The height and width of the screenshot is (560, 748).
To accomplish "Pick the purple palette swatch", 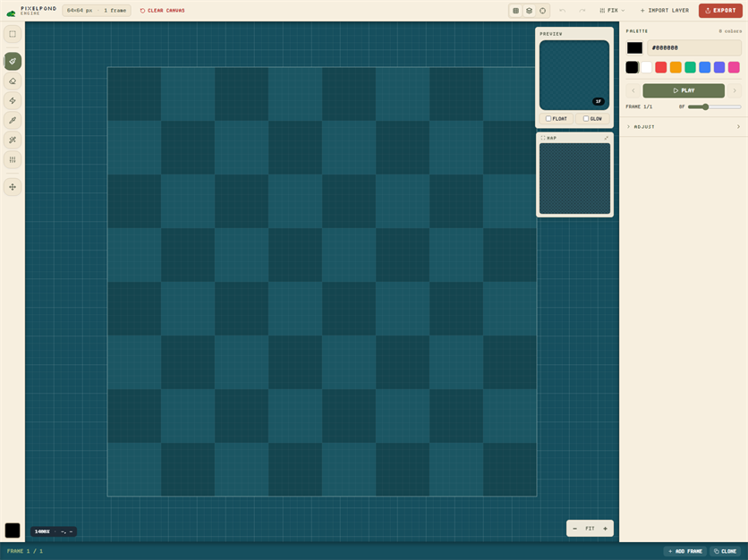I will (x=719, y=67).
